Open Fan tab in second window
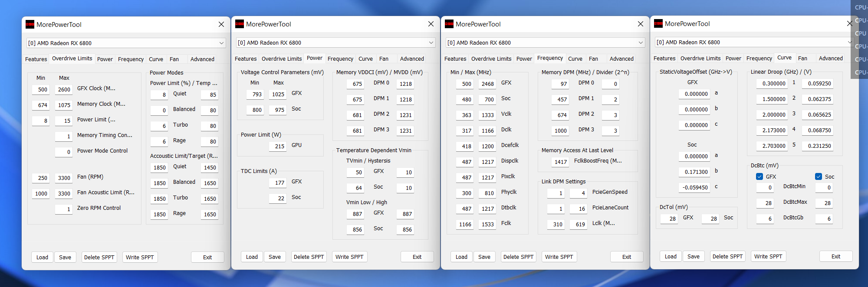 coord(384,59)
